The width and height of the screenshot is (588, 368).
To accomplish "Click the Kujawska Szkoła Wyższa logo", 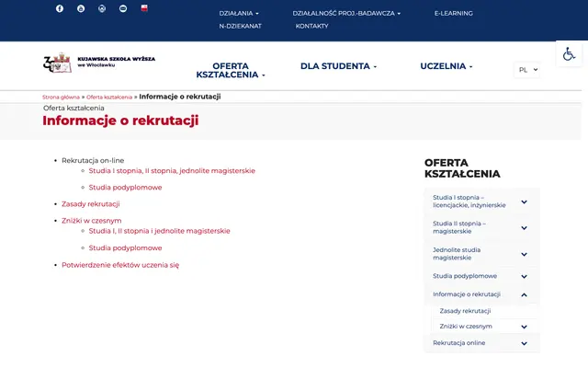I will click(99, 63).
